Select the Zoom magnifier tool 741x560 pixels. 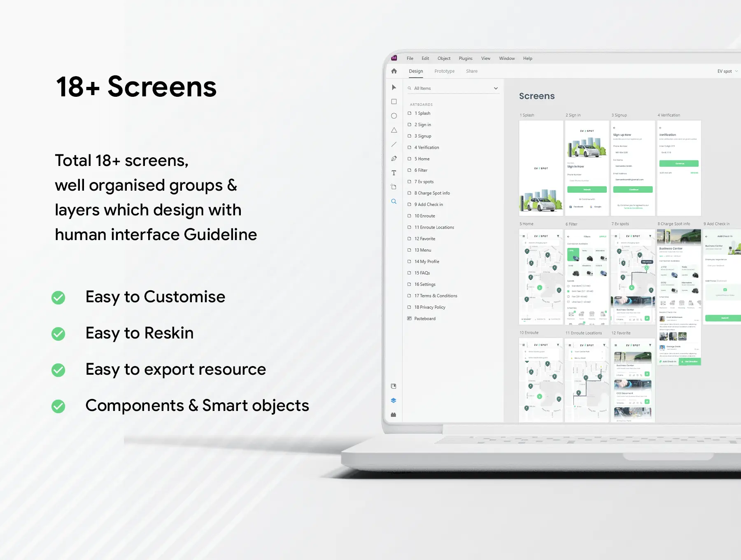coord(394,201)
